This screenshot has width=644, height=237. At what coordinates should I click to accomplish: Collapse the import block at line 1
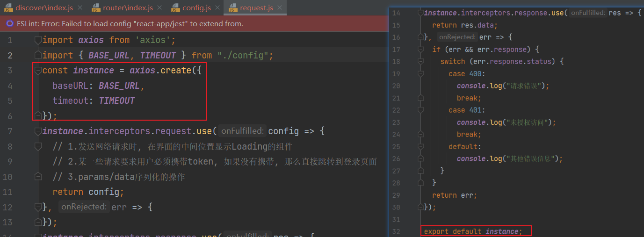(38, 40)
